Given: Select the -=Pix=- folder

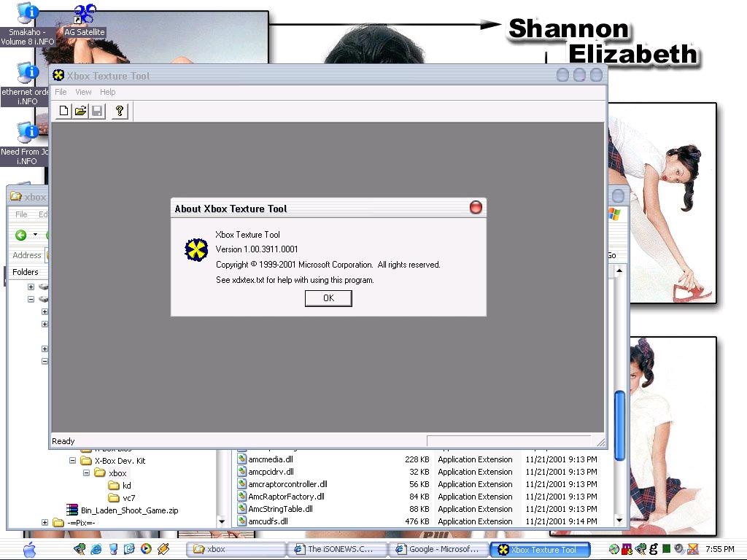Looking at the screenshot, I should (81, 522).
